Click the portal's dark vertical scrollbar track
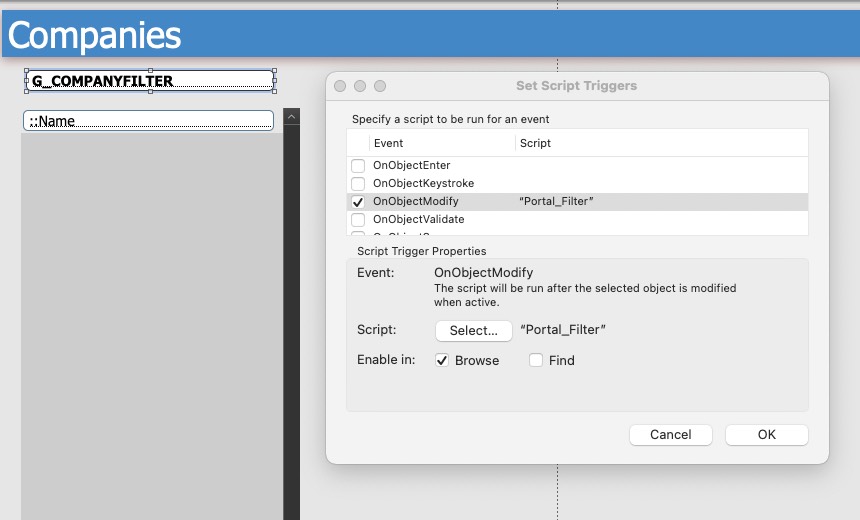The height and width of the screenshot is (520, 860). [291, 320]
